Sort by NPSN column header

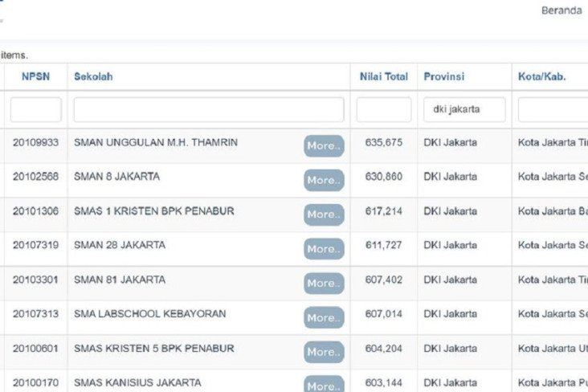coord(35,76)
